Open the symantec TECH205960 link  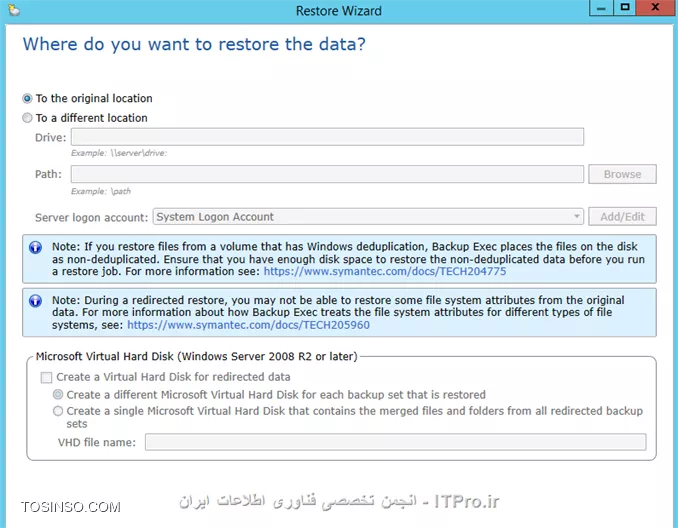point(248,325)
